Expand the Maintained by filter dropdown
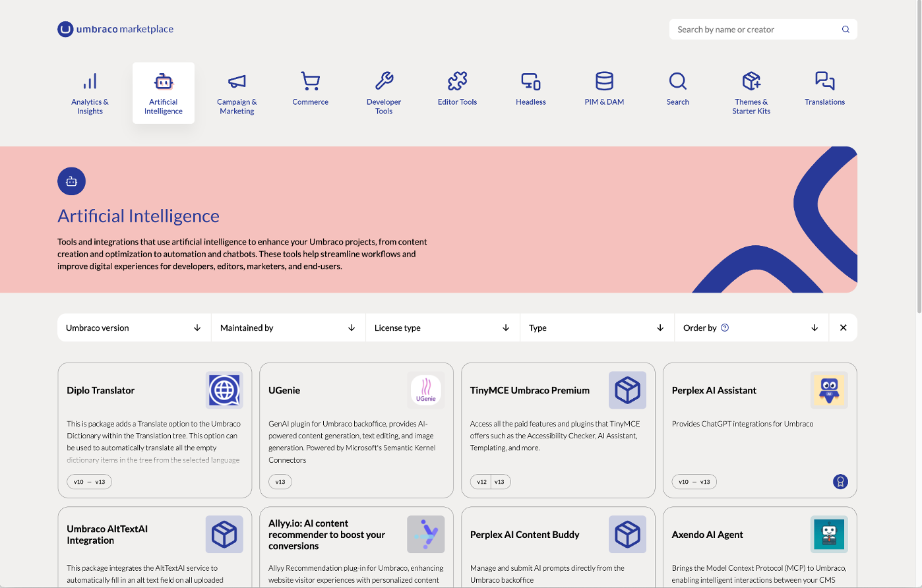 coord(288,328)
